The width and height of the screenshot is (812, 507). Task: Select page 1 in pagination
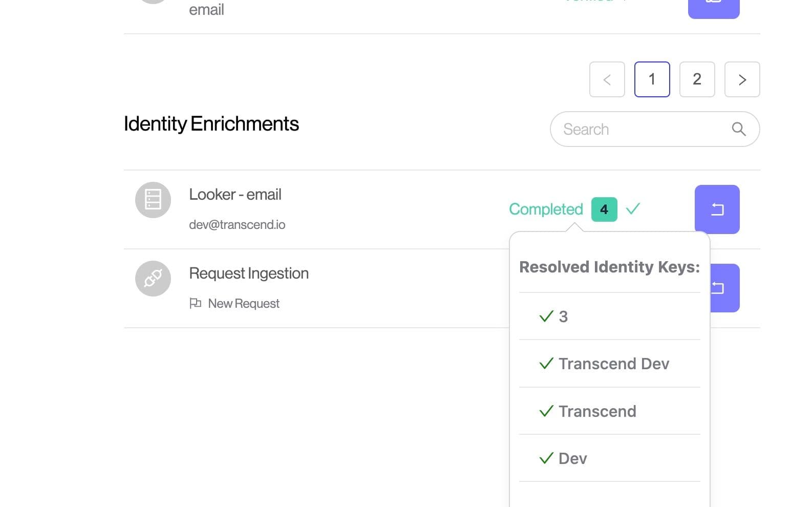pos(652,79)
